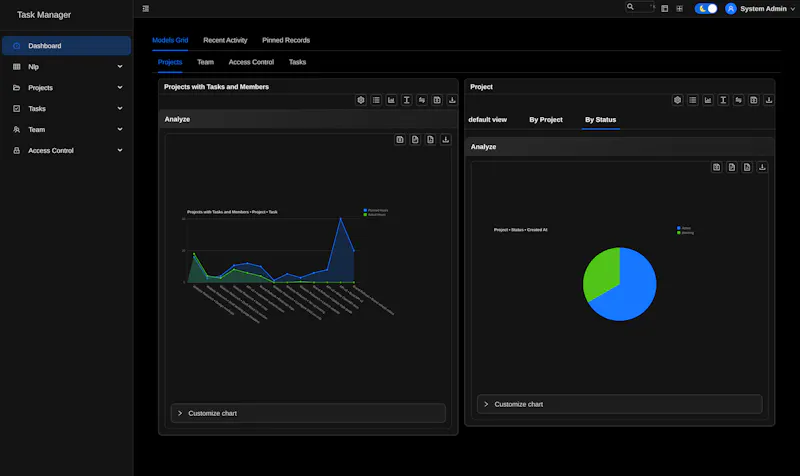The image size is (800, 476).
Task: Export pie chart data with table icon
Action: click(717, 167)
